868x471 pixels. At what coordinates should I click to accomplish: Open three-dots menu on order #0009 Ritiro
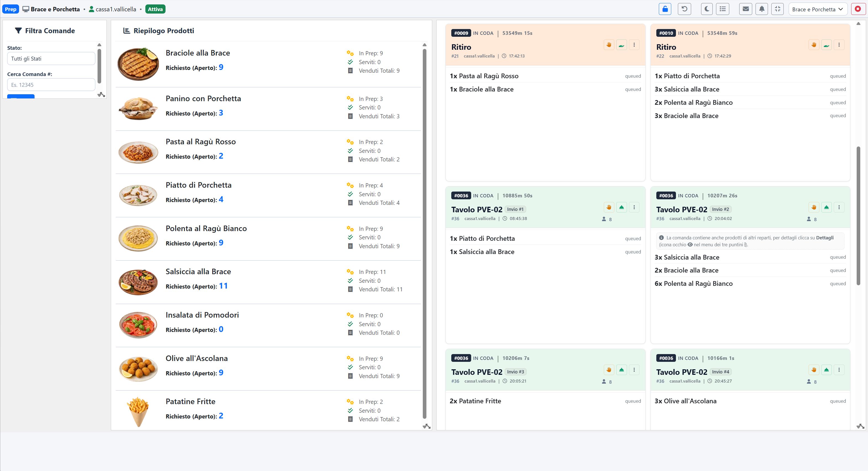[x=634, y=45]
